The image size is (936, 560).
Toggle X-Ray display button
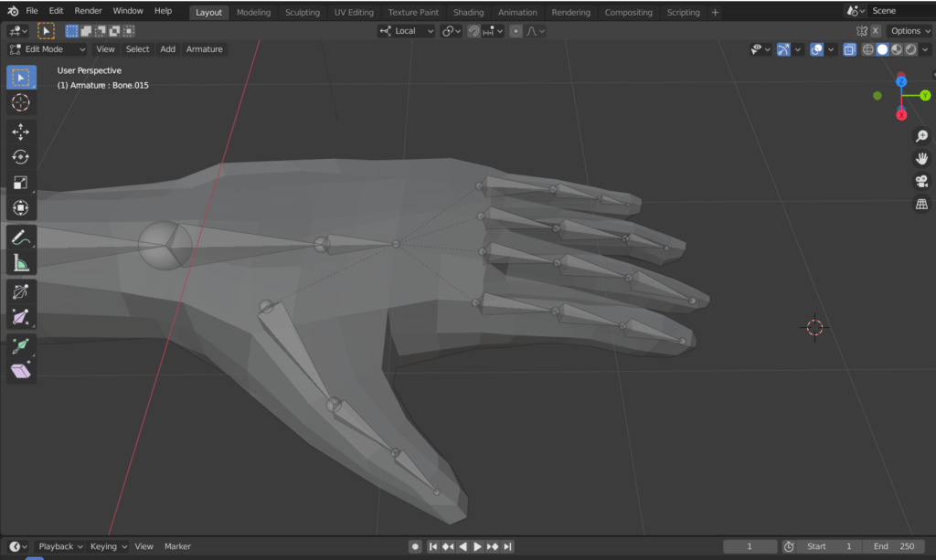[x=849, y=49]
